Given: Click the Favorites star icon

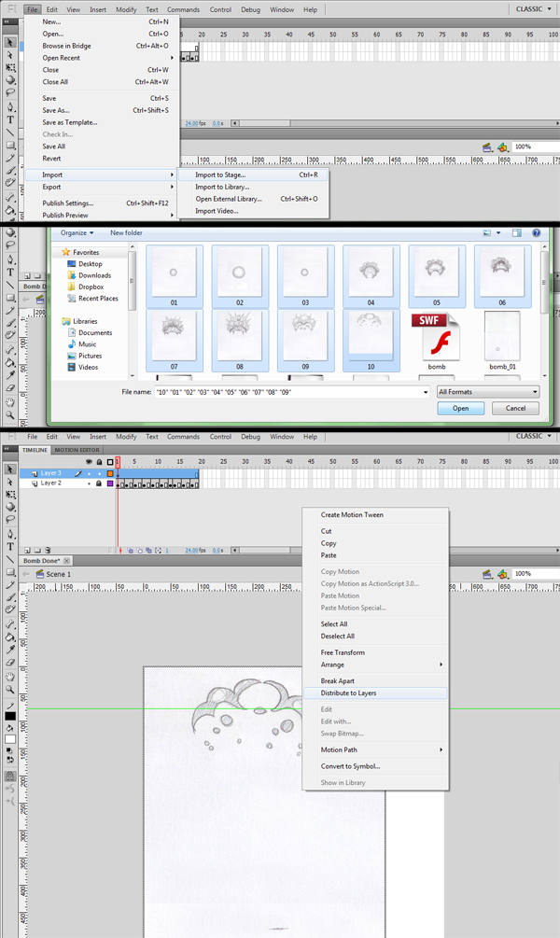Looking at the screenshot, I should click(66, 252).
